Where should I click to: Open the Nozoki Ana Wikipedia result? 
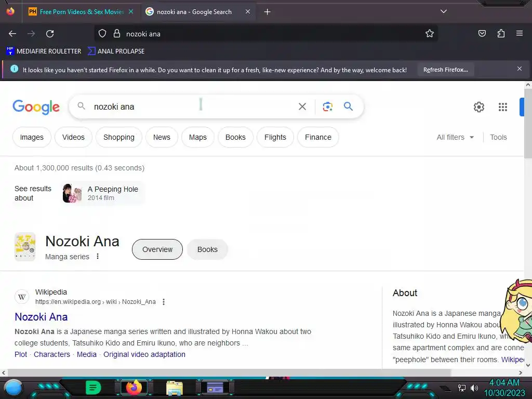click(x=41, y=316)
